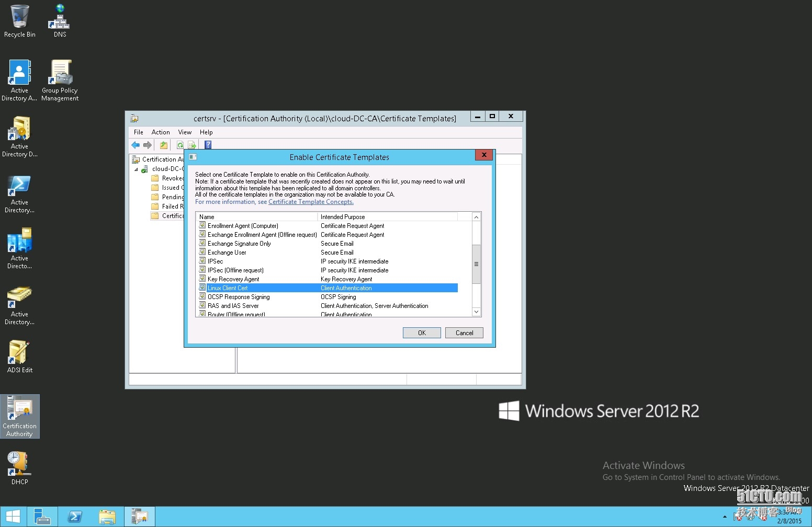
Task: Click the Up one level toolbar icon
Action: (164, 145)
